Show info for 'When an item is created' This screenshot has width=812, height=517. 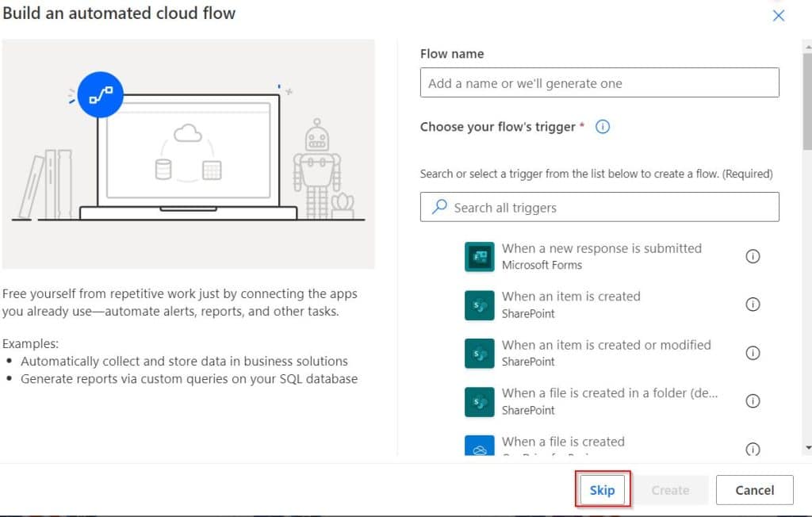click(753, 304)
